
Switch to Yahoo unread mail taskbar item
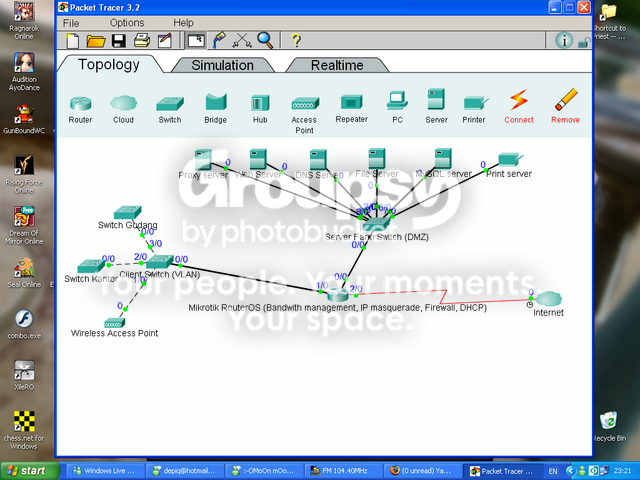[422, 471]
